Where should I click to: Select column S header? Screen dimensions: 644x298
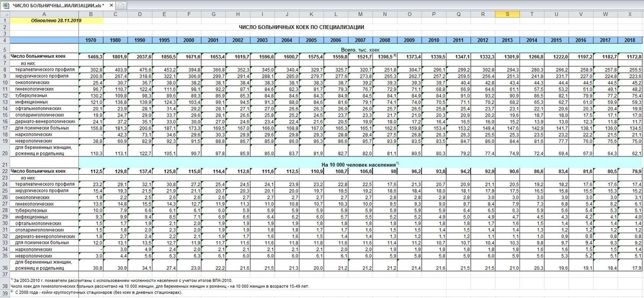(x=507, y=14)
